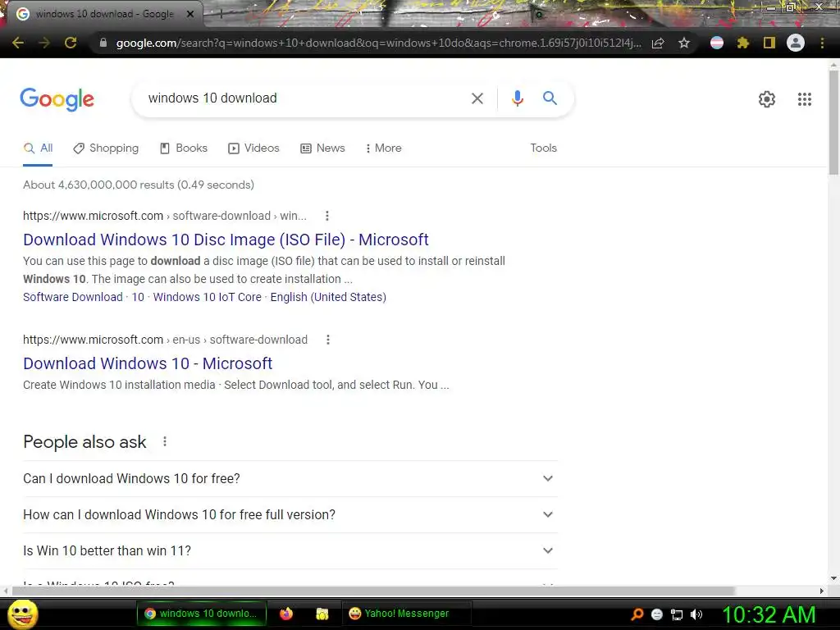
Task: Open the Chrome profile avatar
Action: tap(796, 43)
